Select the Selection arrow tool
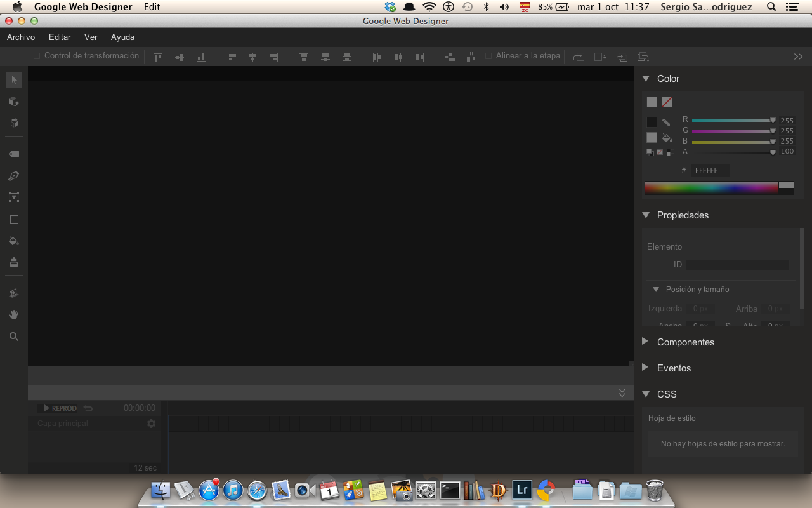The height and width of the screenshot is (508, 812). pyautogui.click(x=14, y=80)
